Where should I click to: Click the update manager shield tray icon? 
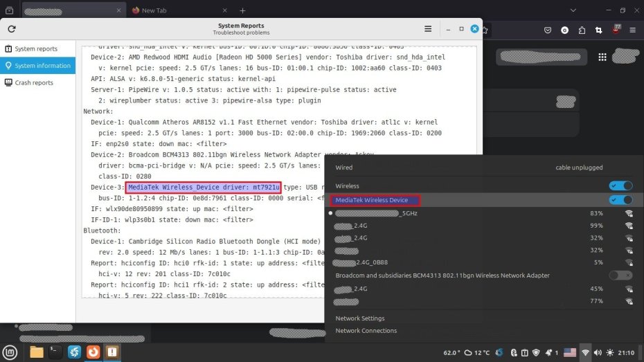tap(536, 352)
